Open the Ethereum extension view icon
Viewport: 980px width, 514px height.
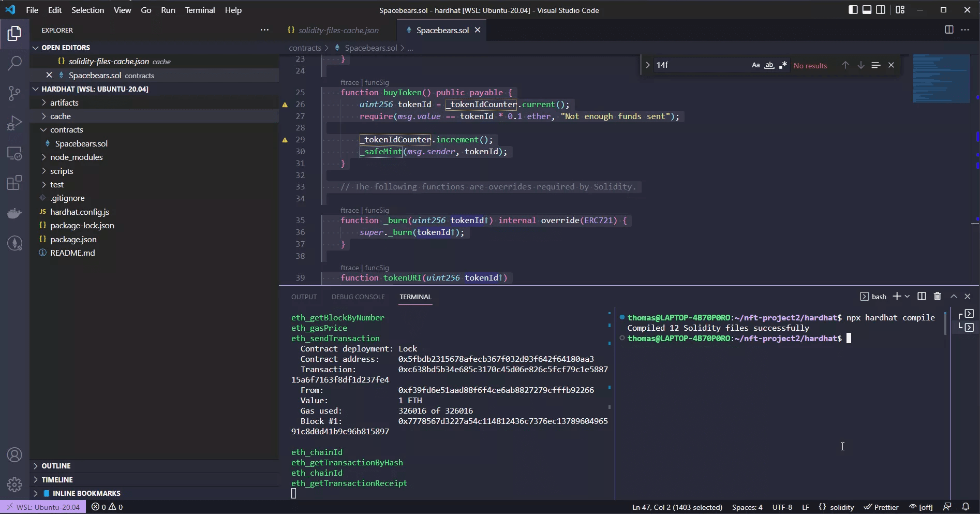tap(14, 243)
